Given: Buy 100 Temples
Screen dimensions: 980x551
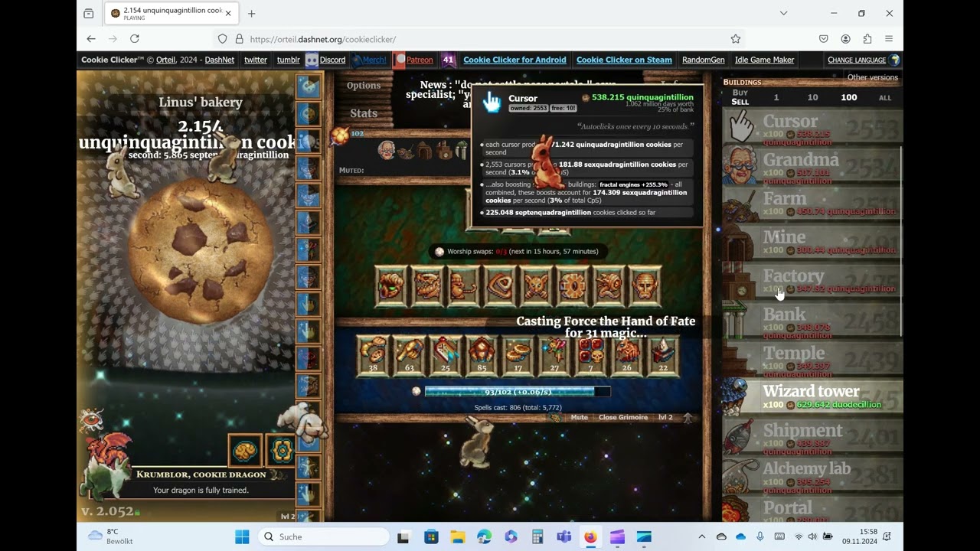Looking at the screenshot, I should (x=812, y=358).
